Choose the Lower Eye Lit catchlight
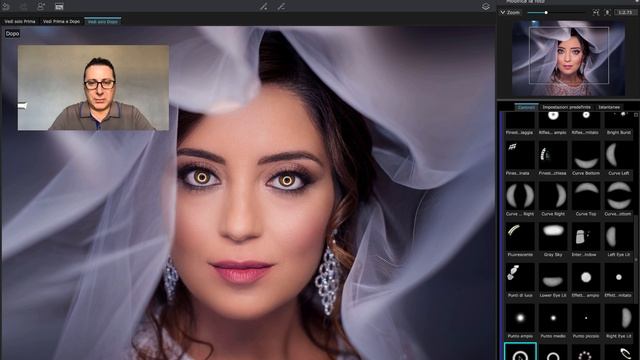The image size is (640, 360). pyautogui.click(x=553, y=280)
